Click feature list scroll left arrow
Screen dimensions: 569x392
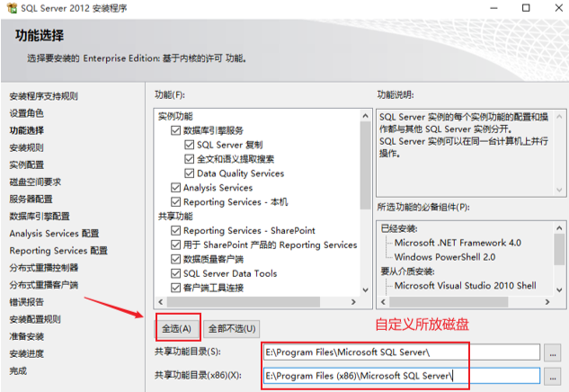161,302
